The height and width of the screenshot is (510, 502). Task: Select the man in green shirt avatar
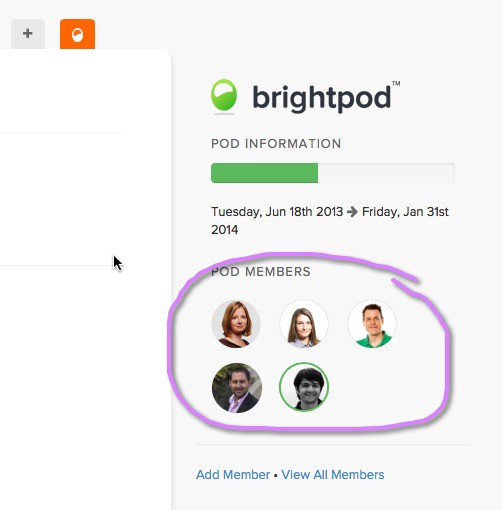click(372, 324)
